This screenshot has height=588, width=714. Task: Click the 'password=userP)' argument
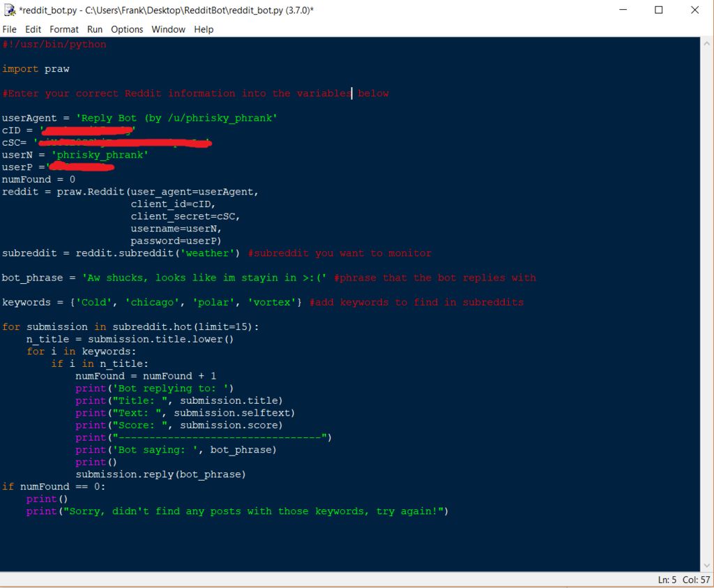(x=176, y=241)
